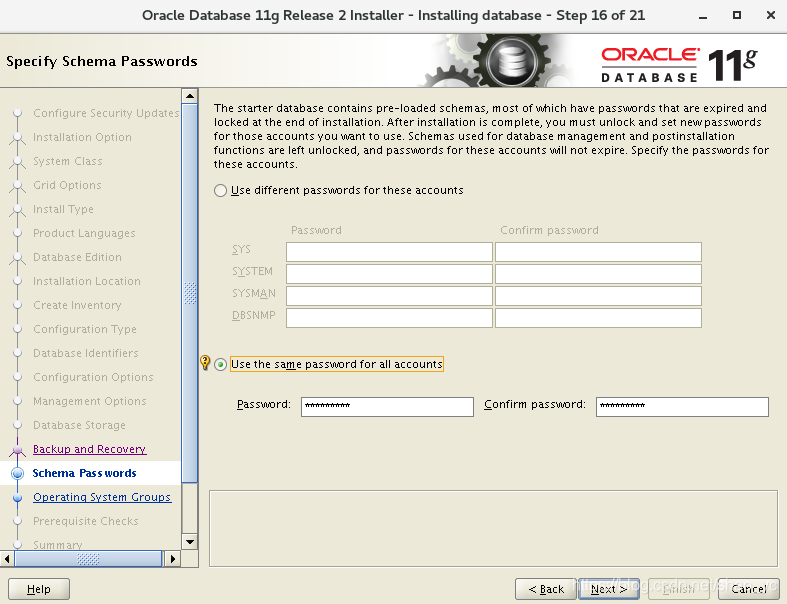Click the empty message area panel

coord(493,528)
